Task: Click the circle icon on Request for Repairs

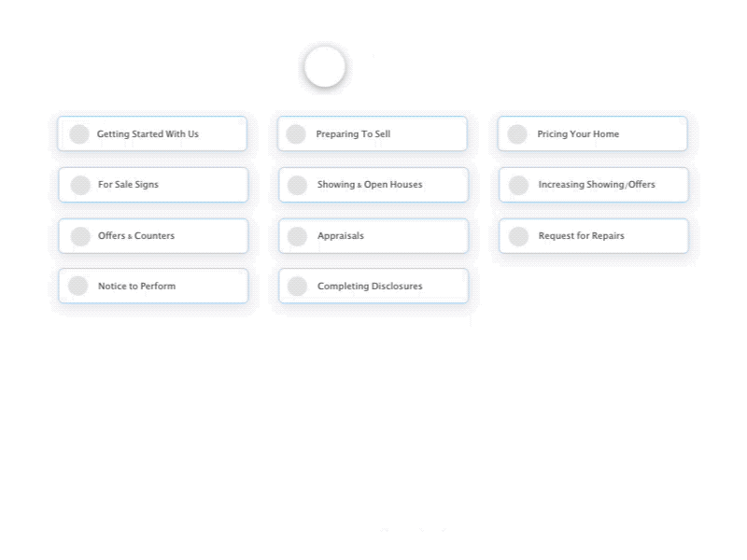Action: click(x=518, y=236)
